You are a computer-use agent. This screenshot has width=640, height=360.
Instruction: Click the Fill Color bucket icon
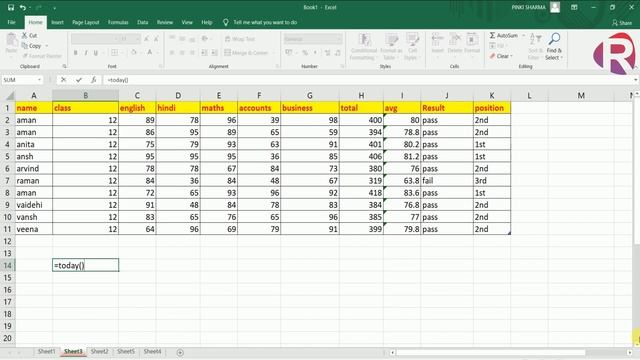pos(133,53)
